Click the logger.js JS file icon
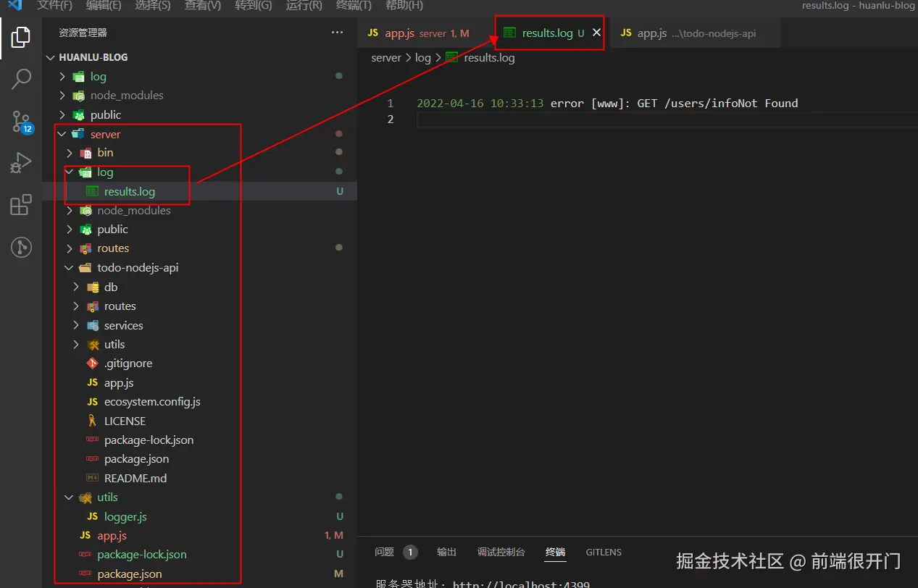Image resolution: width=918 pixels, height=588 pixels. click(92, 516)
